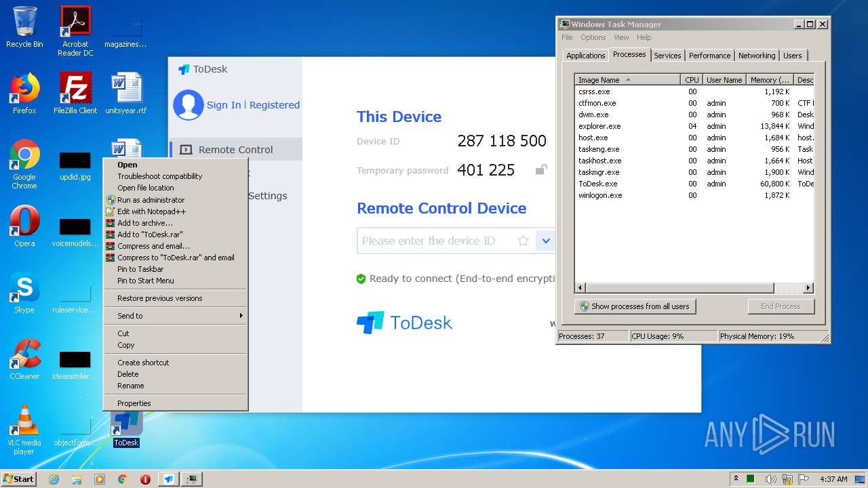Viewport: 868px width, 488px height.
Task: Show hidden tray icons arrow
Action: point(736,479)
